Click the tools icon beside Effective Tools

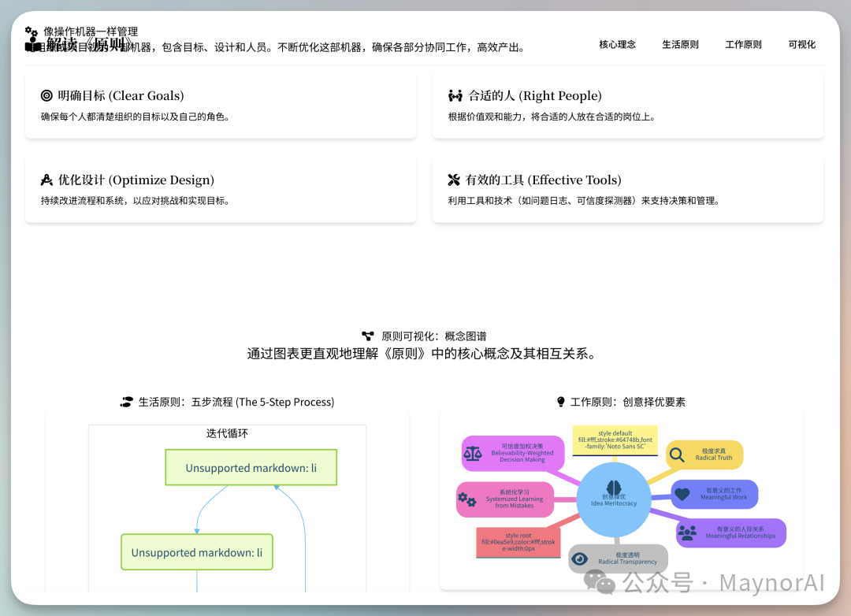[x=455, y=180]
